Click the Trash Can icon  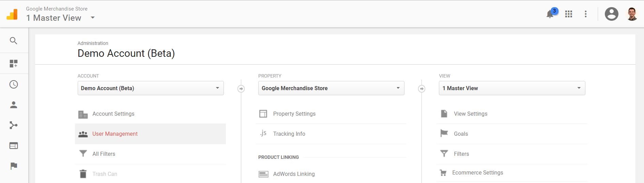[83, 174]
